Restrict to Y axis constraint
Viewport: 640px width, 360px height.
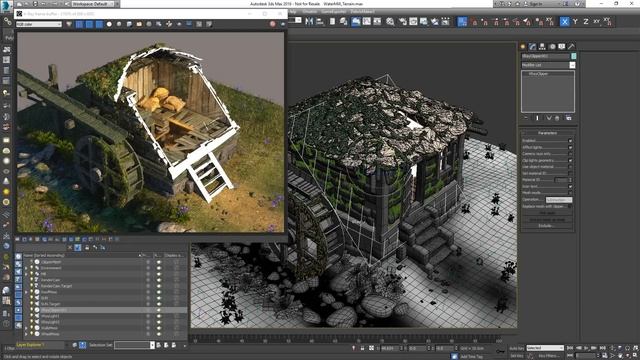pos(576,22)
